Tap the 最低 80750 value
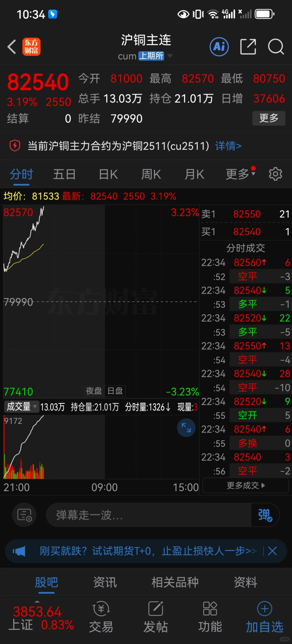The image size is (292, 644). (269, 79)
